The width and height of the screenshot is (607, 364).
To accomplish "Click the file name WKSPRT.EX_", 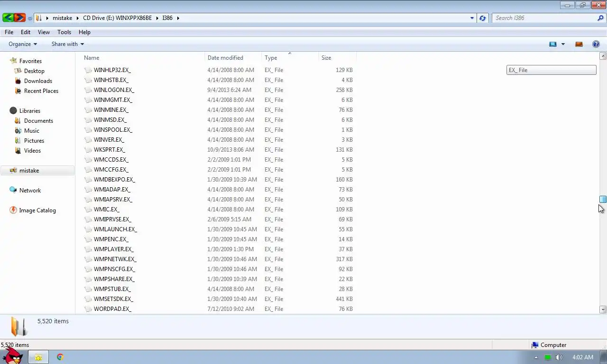I will coord(109,150).
